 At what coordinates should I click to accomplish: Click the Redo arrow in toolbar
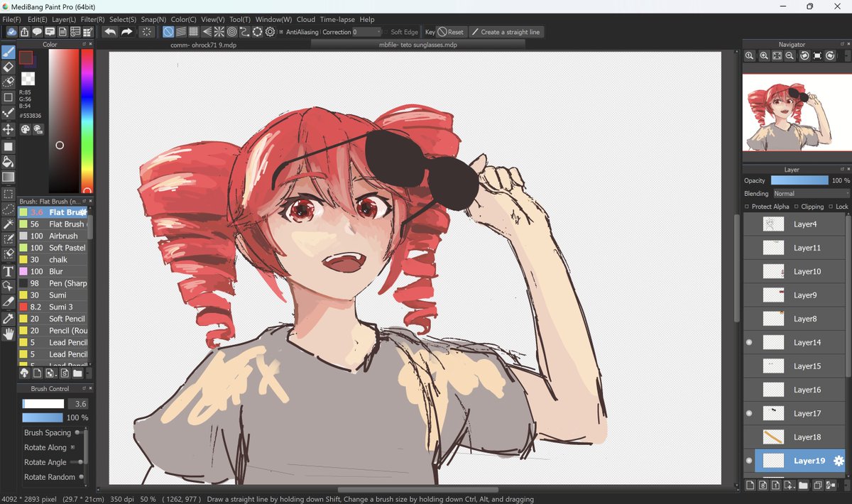(x=126, y=32)
